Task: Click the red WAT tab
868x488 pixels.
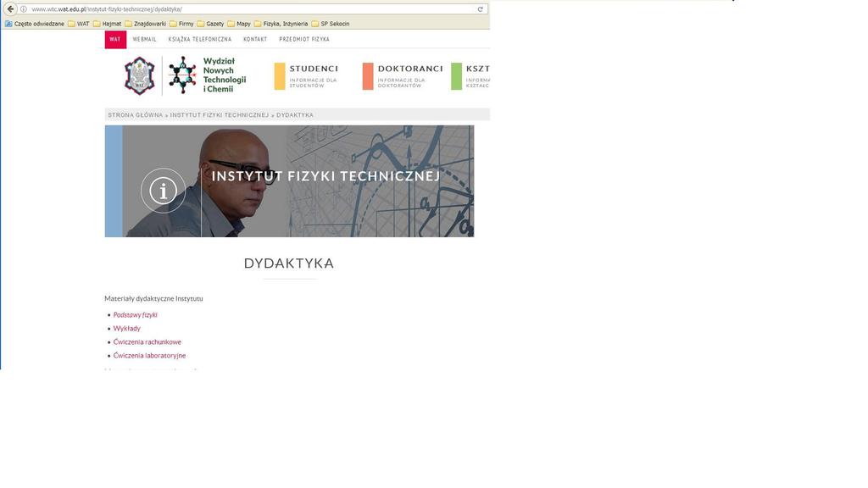Action: pyautogui.click(x=115, y=39)
